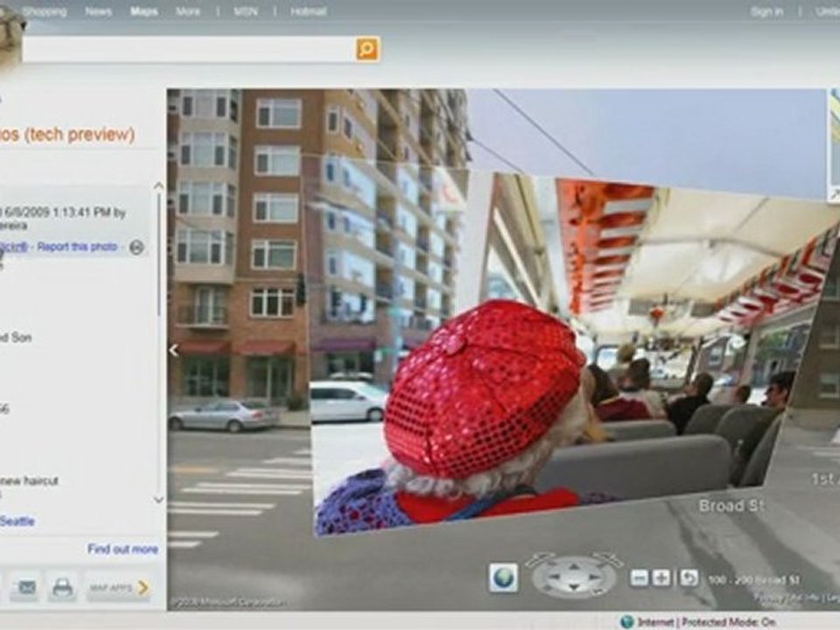Image resolution: width=840 pixels, height=630 pixels.
Task: Click scroll-up arrow of the photo info panel
Action: [158, 186]
